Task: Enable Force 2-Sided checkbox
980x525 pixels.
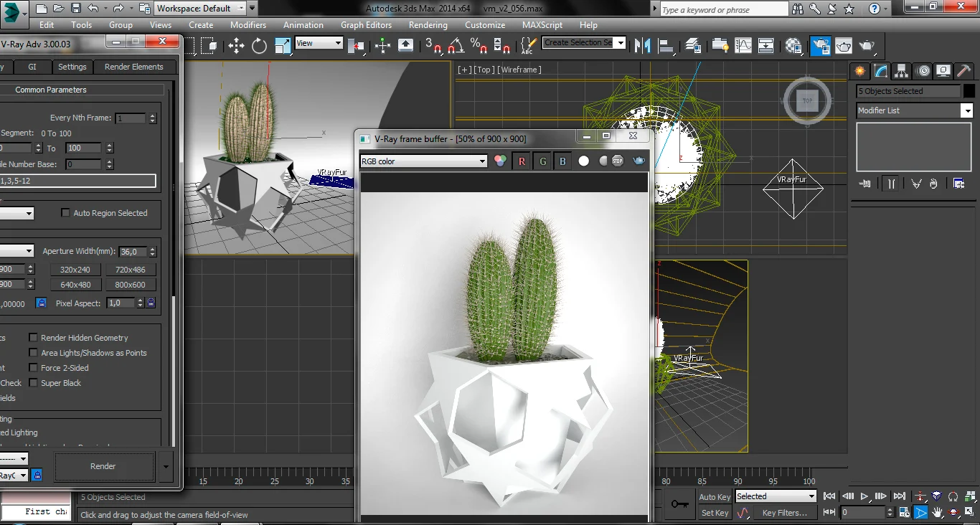Action: pyautogui.click(x=33, y=368)
